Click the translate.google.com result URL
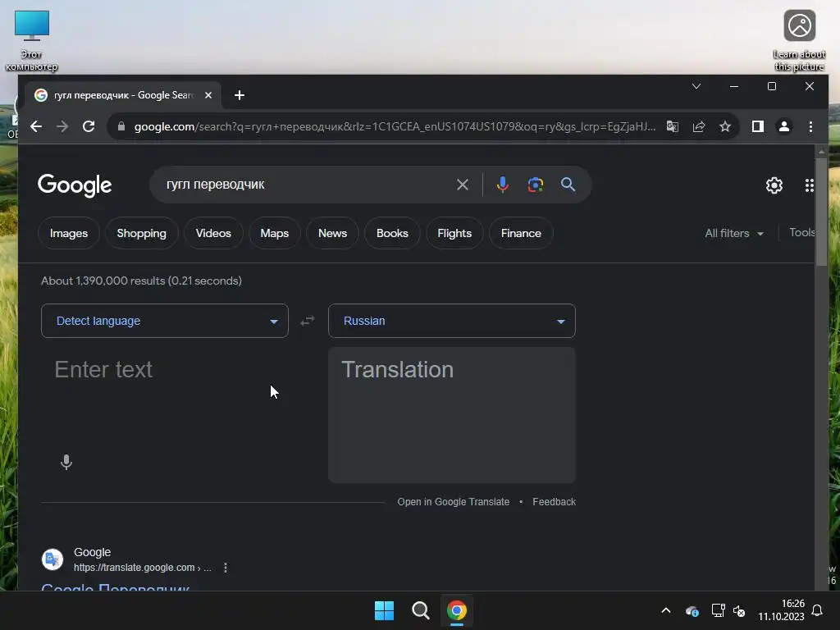The height and width of the screenshot is (630, 840). point(143,568)
